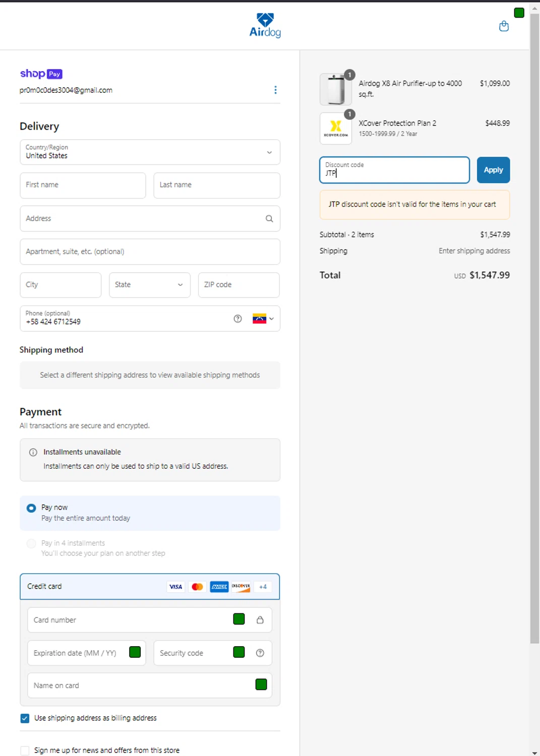Screen dimensions: 540x756
Task: Open the shopping bag cart icon
Action: (504, 26)
